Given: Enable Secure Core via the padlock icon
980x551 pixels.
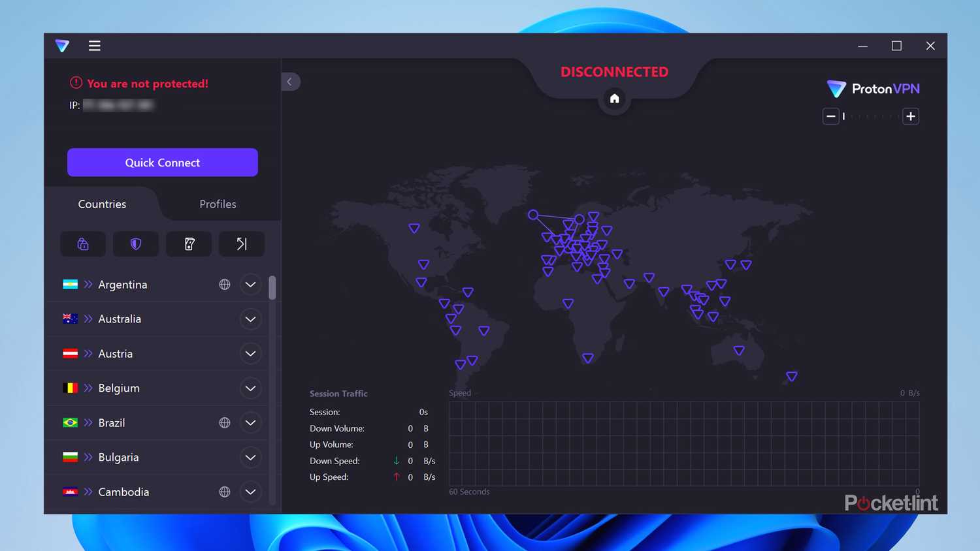Looking at the screenshot, I should click(83, 244).
